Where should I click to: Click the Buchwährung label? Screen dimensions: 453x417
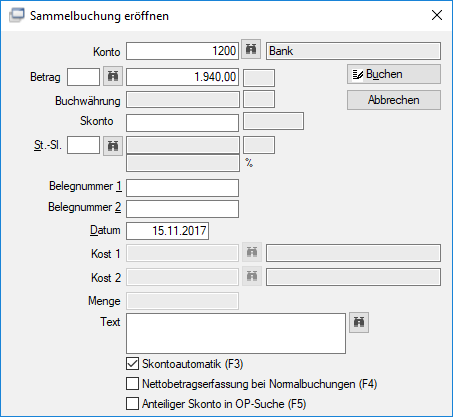pos(88,101)
